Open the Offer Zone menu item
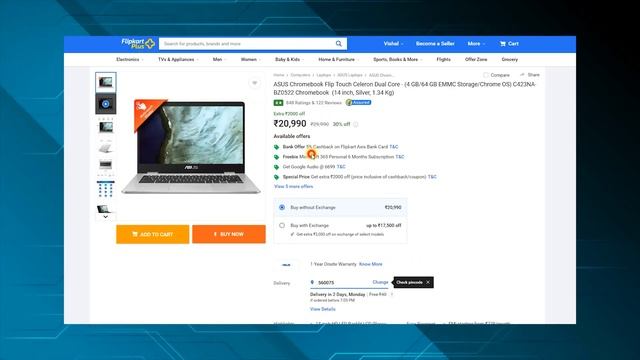The image size is (640, 360). click(x=476, y=60)
